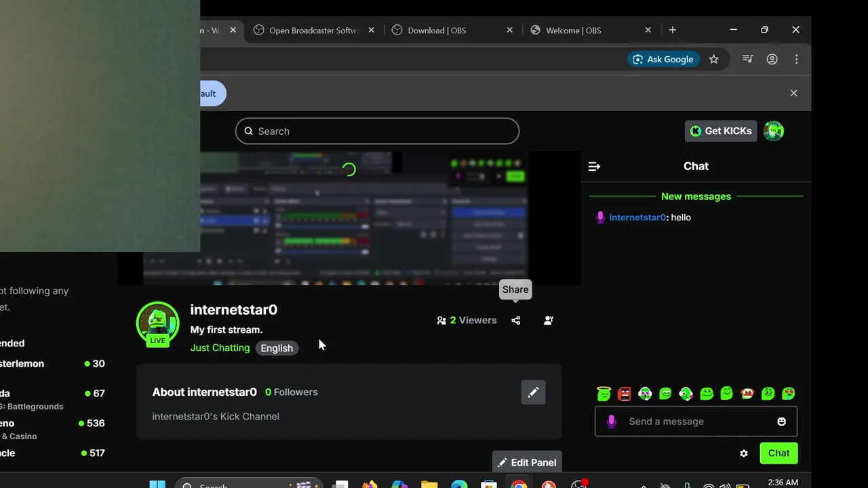Focus the Kick search field

tap(377, 131)
